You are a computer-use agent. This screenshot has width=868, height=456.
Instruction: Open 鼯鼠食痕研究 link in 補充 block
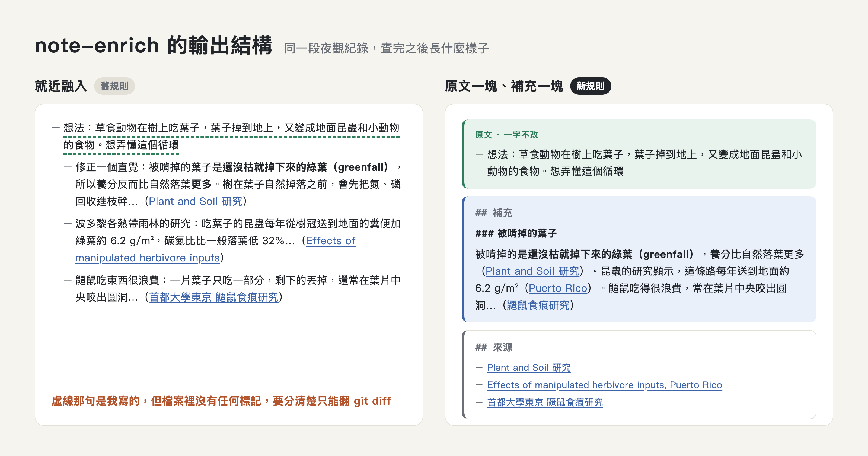538,305
